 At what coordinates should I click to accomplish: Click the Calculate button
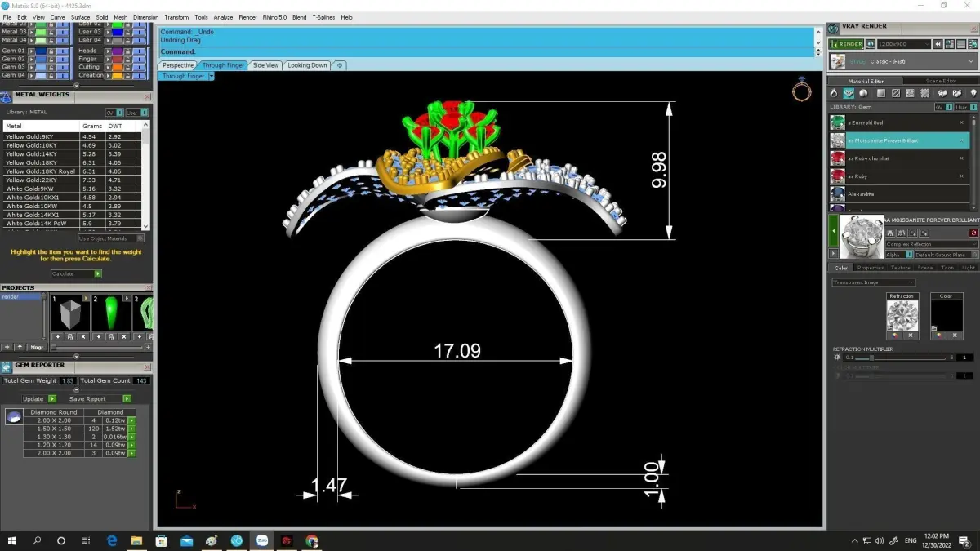[x=76, y=273]
